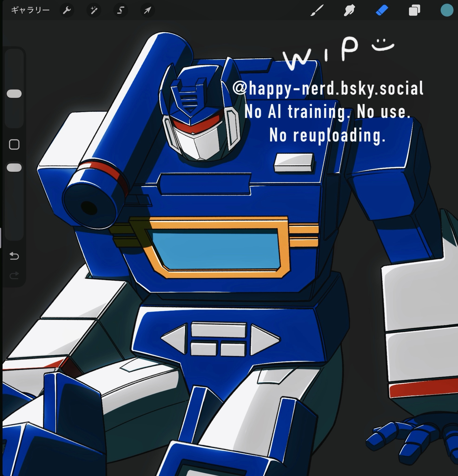Viewport: 458px width, 476px height.
Task: Click the opacity slider handle in sidebar
Action: point(14,168)
